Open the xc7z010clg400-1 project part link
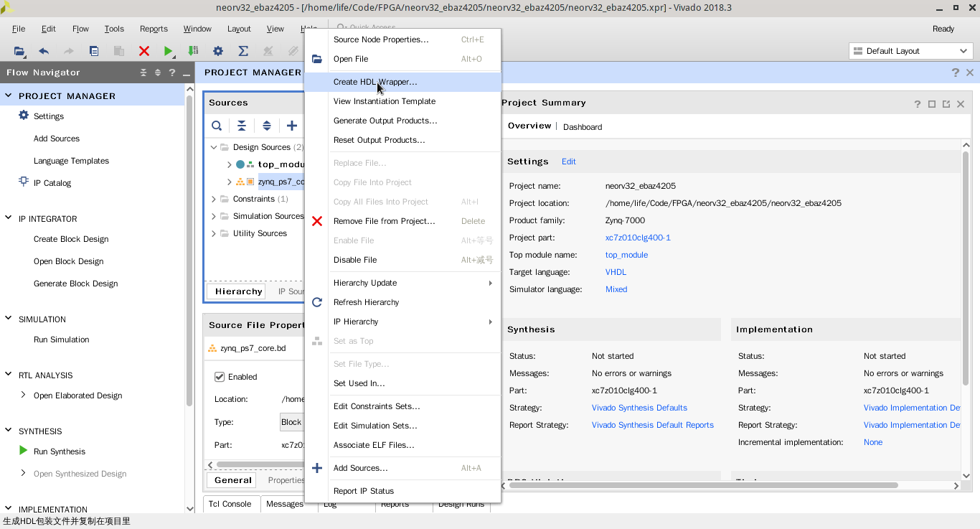Image resolution: width=980 pixels, height=529 pixels. (638, 238)
